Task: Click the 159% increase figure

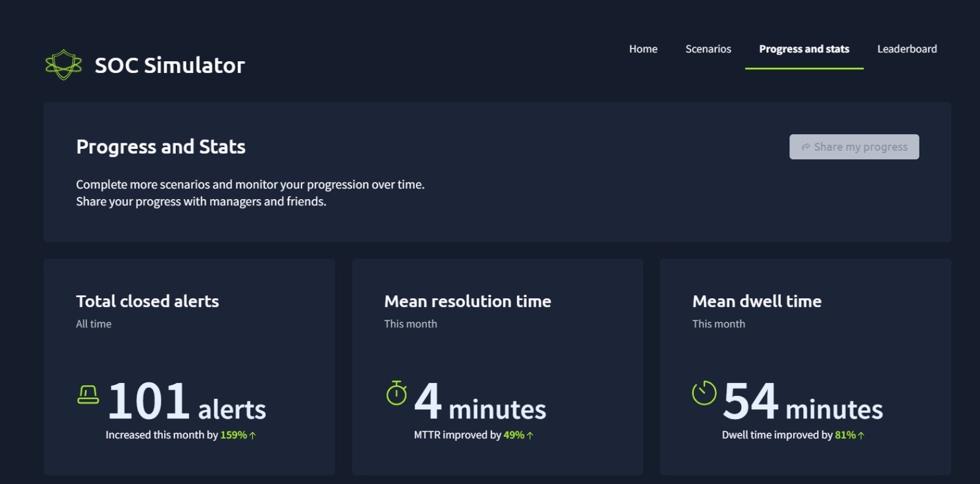Action: pos(233,435)
